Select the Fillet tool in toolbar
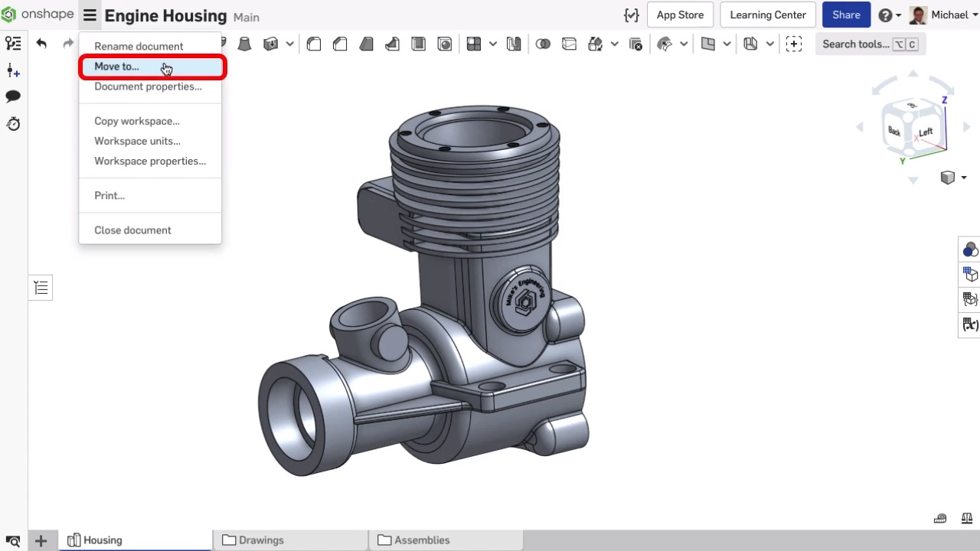 pyautogui.click(x=314, y=44)
